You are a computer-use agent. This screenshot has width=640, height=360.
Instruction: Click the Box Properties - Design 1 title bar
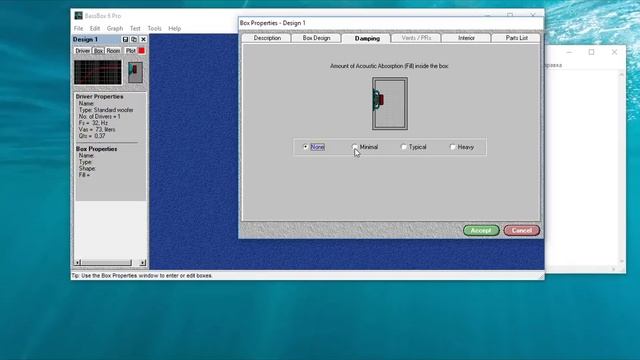(391, 23)
